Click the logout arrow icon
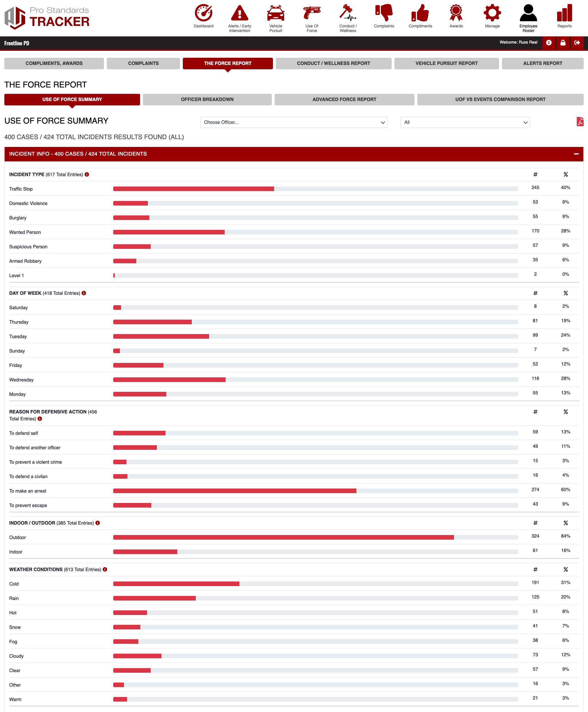The image size is (588, 712). [577, 43]
